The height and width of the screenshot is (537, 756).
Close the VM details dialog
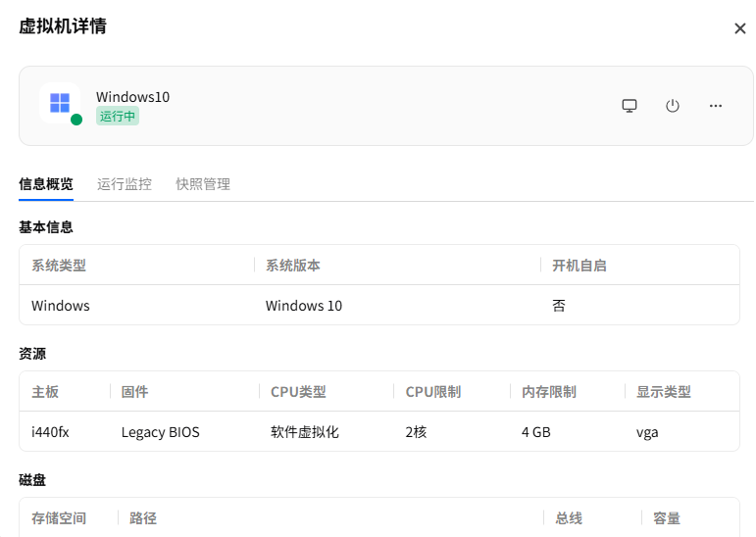coord(740,28)
